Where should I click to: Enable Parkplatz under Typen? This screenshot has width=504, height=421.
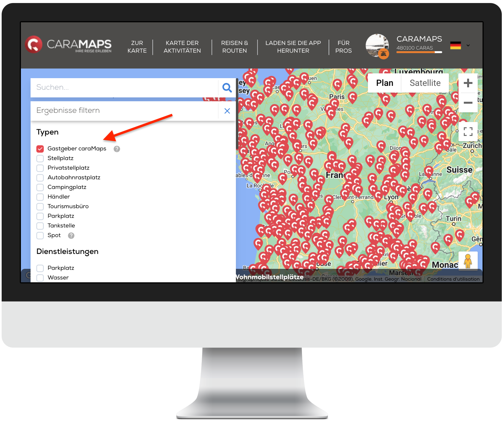pyautogui.click(x=40, y=216)
